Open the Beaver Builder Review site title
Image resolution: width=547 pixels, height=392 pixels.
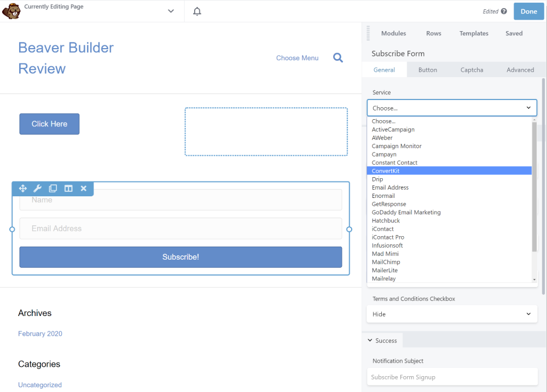coord(66,58)
